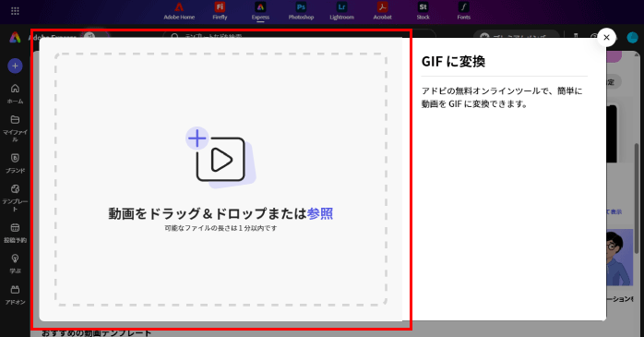The image size is (644, 337).
Task: Select the Express app icon
Action: (260, 11)
